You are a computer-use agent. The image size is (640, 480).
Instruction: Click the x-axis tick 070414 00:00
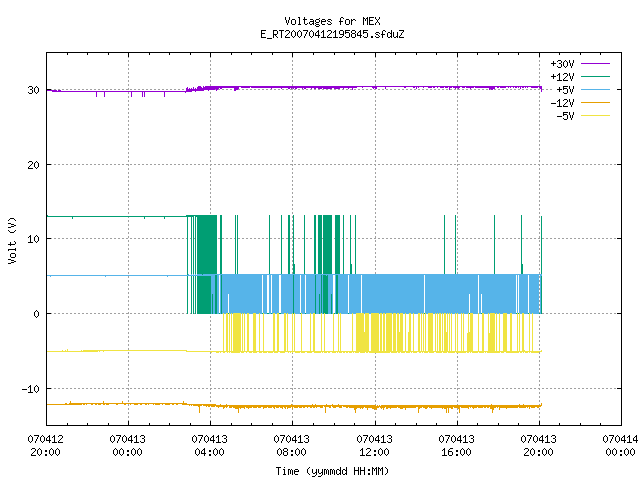620,446
